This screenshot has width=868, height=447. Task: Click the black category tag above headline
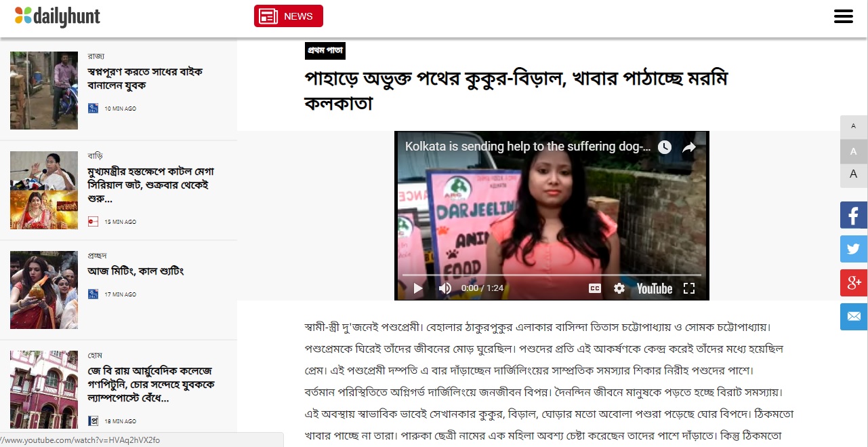point(325,50)
